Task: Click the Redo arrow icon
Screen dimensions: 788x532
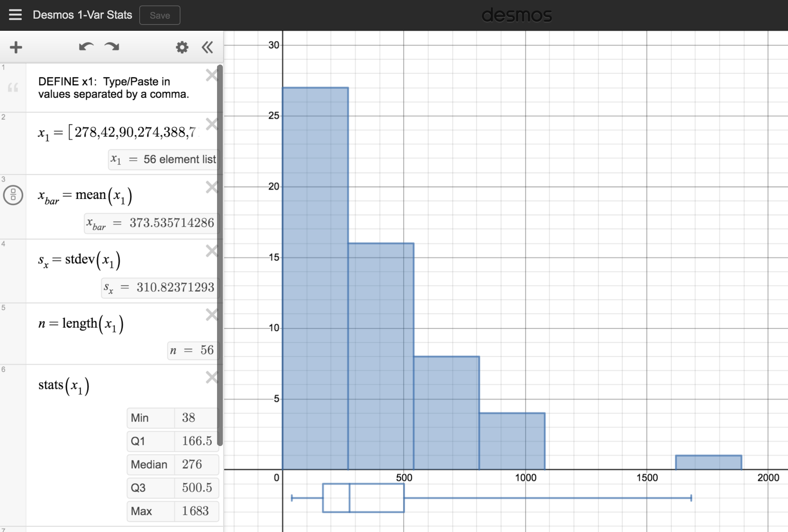Action: click(x=112, y=47)
